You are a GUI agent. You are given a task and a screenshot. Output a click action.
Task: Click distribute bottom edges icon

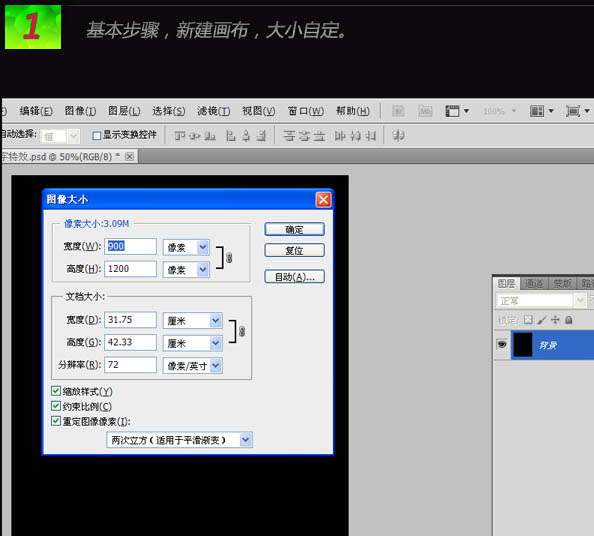point(319,136)
